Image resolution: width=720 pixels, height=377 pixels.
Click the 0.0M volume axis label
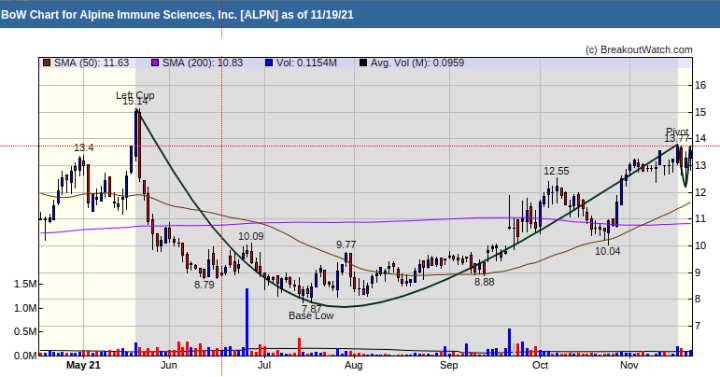25,356
